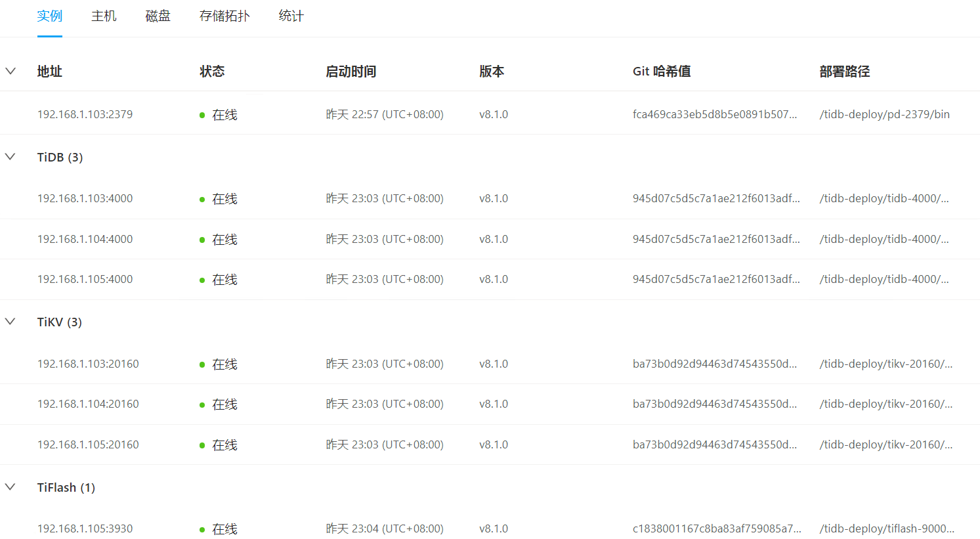This screenshot has width=980, height=539.
Task: Click the 部署路径 column header
Action: pos(845,72)
